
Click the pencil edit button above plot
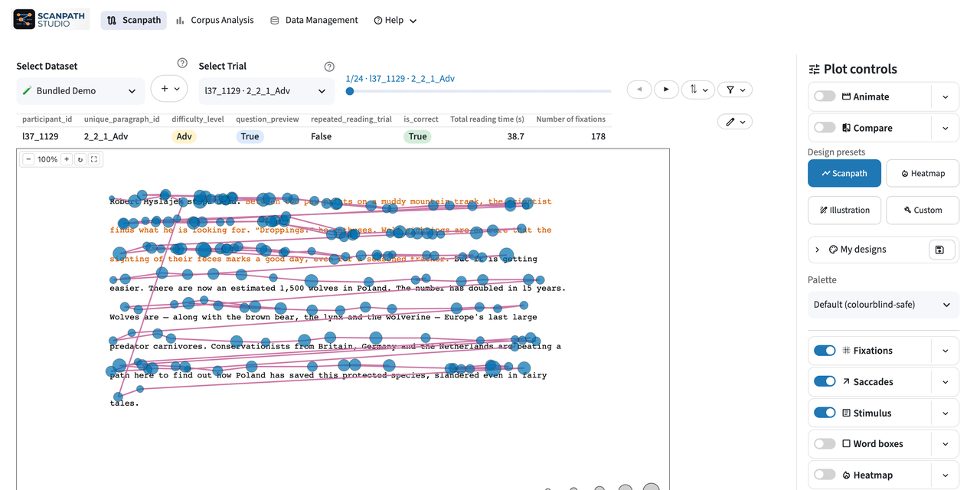(735, 122)
